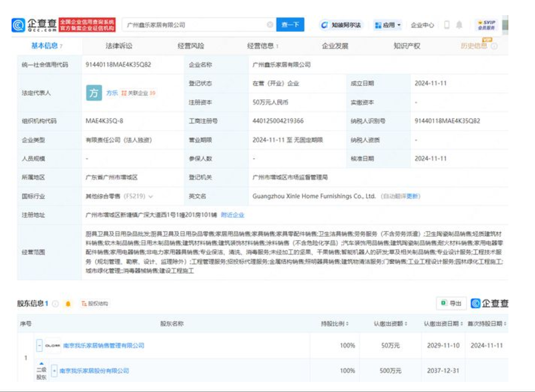Expand the 应用 dropdown menu
This screenshot has height=392, width=535.
[385, 24]
